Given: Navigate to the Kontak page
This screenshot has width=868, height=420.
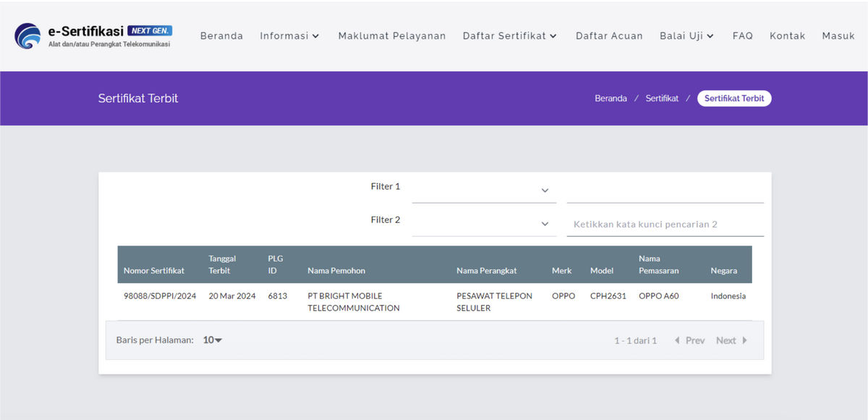Looking at the screenshot, I should [787, 35].
